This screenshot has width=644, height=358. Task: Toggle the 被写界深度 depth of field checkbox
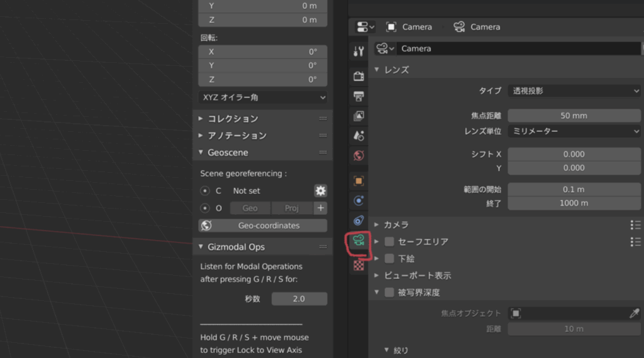[389, 293]
